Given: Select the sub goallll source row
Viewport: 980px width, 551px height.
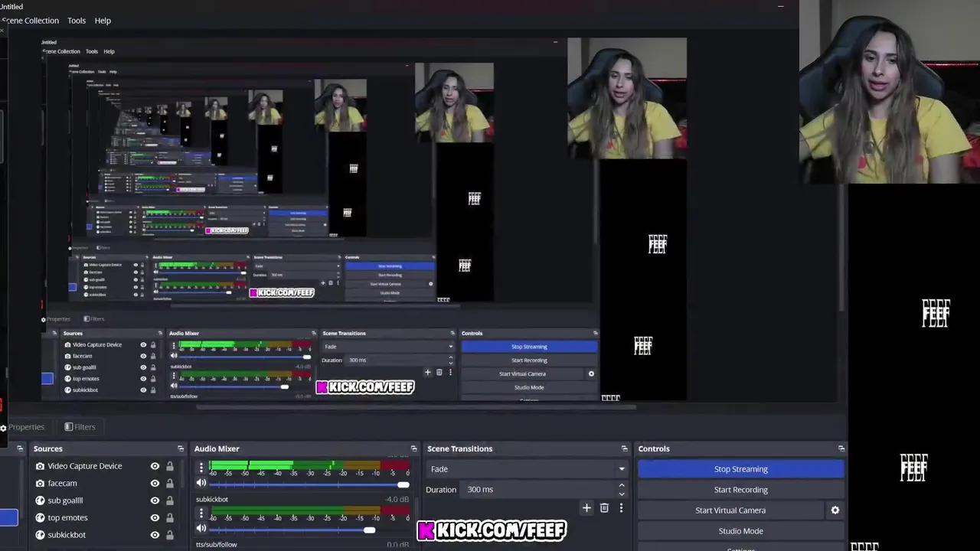Looking at the screenshot, I should [x=104, y=500].
